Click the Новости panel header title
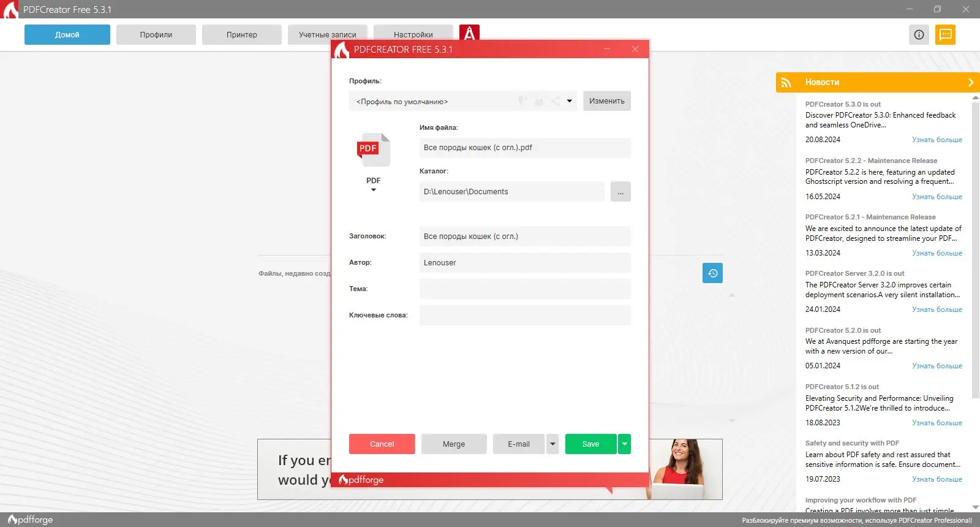Screen dimensions: 980x527 (822, 82)
